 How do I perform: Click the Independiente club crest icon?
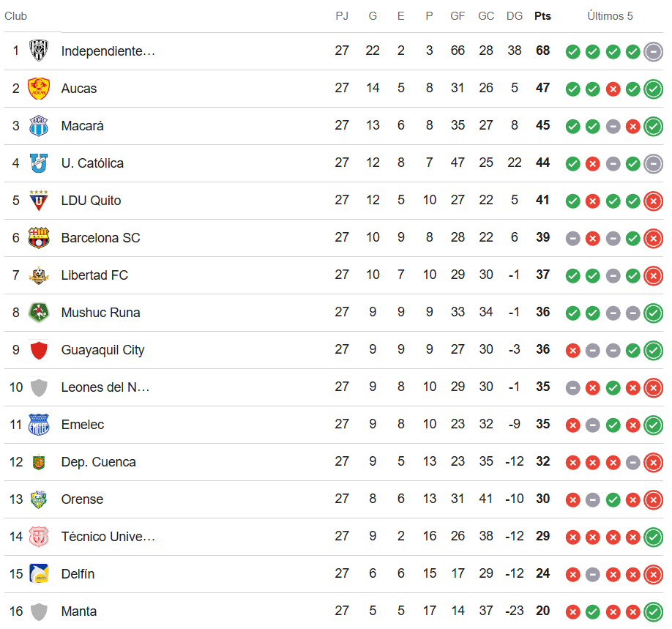(39, 51)
